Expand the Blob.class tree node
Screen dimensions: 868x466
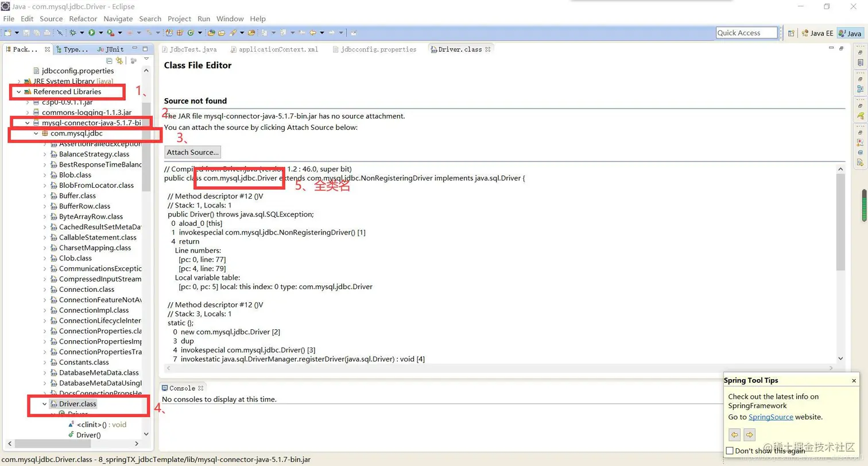(45, 175)
